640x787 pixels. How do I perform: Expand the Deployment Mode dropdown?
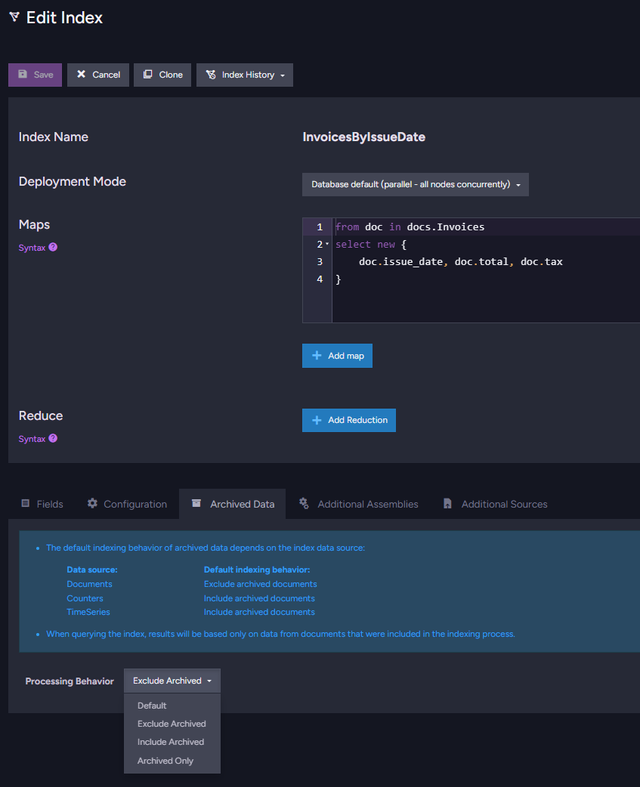[x=415, y=185]
